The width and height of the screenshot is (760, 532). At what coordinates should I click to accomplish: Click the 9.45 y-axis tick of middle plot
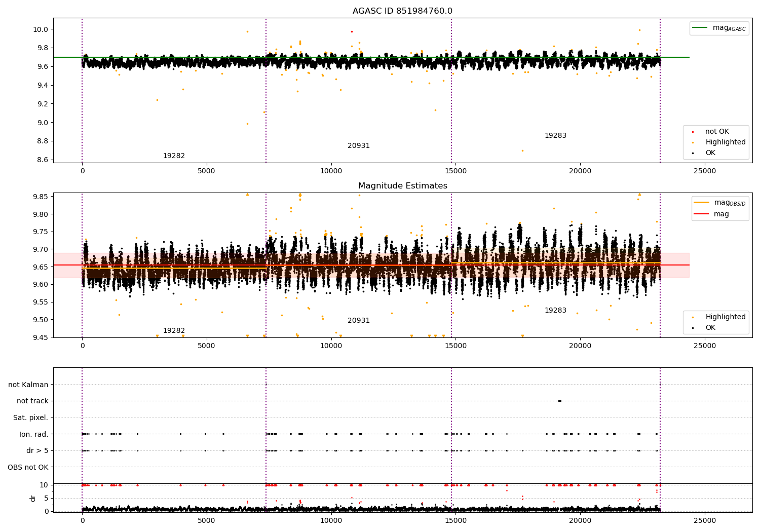pos(41,337)
